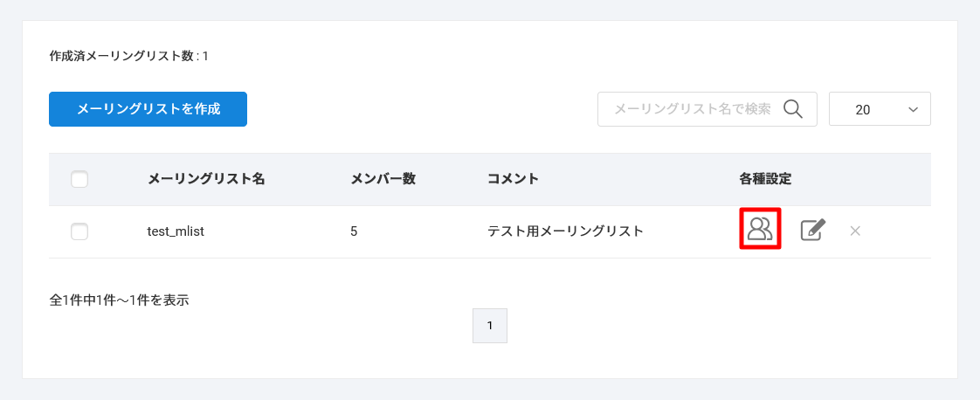Click the member count value 5
This screenshot has width=980, height=400.
[x=354, y=231]
